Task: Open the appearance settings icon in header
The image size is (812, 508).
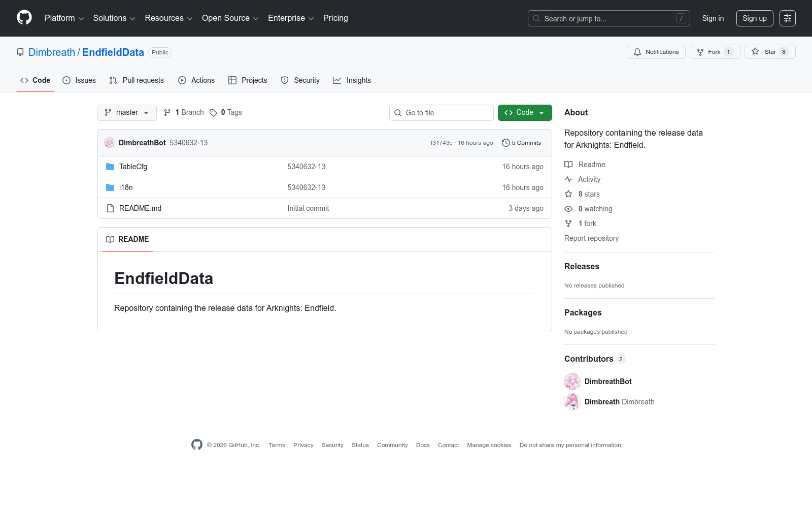Action: [x=788, y=18]
